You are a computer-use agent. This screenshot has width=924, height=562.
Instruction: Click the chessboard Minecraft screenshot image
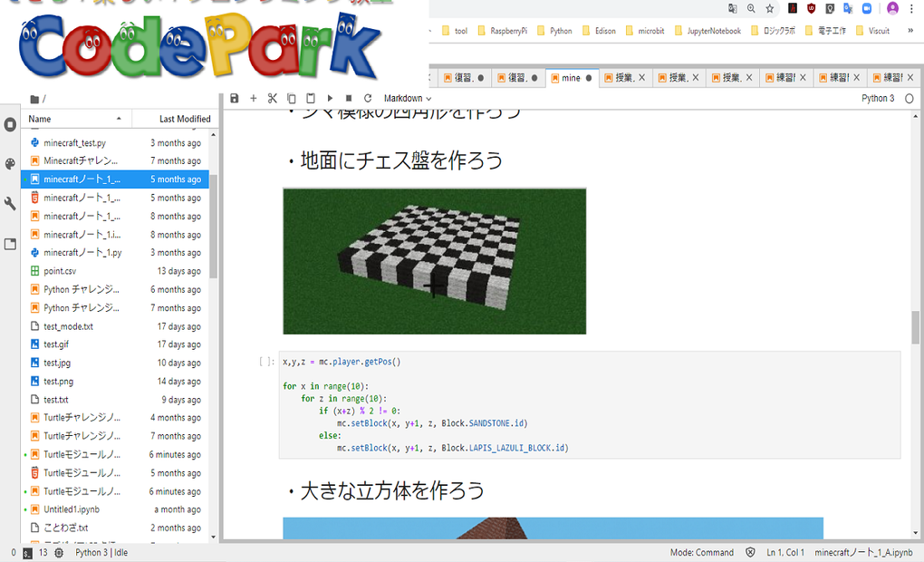pos(434,261)
